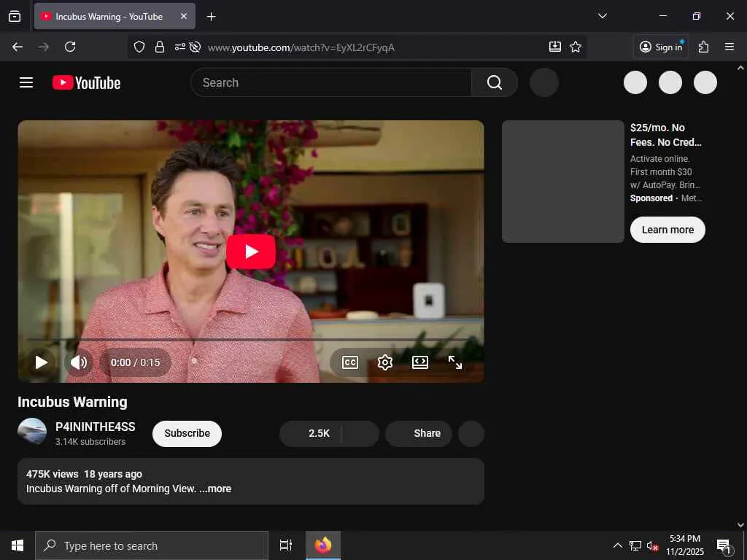Toggle closed captions (CC) on the player
Screen dimensions: 747x560
350,362
